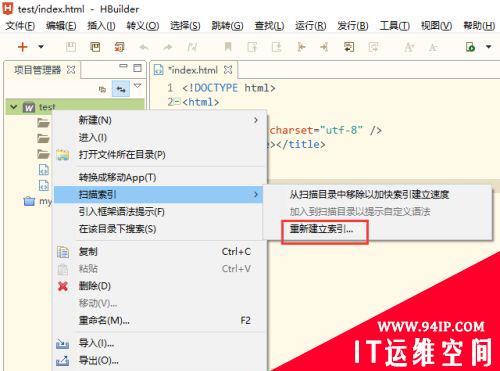This screenshot has width=500, height=371.
Task: Open the 工具(T) menu
Action: [x=395, y=26]
